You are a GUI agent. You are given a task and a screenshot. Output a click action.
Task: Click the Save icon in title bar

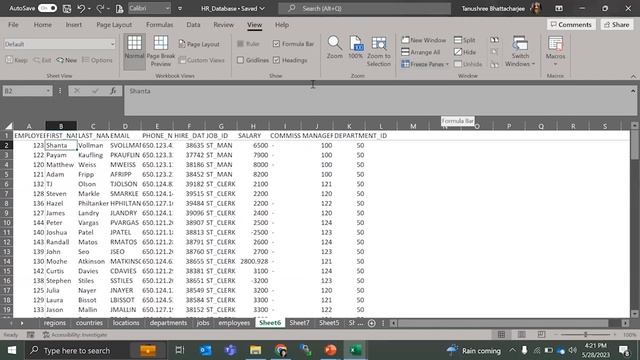[67, 8]
